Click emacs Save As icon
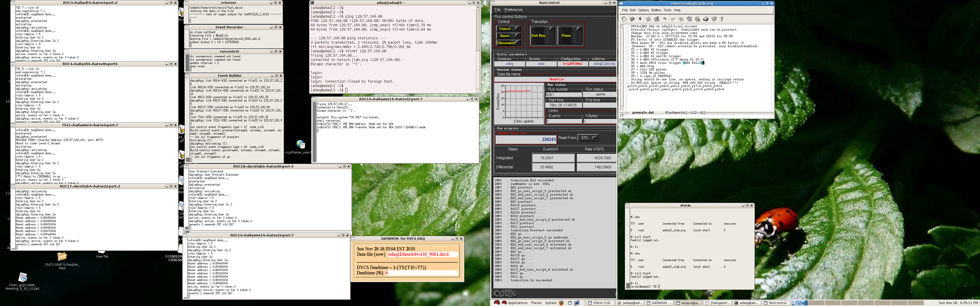The height and width of the screenshot is (306, 980). tap(657, 19)
